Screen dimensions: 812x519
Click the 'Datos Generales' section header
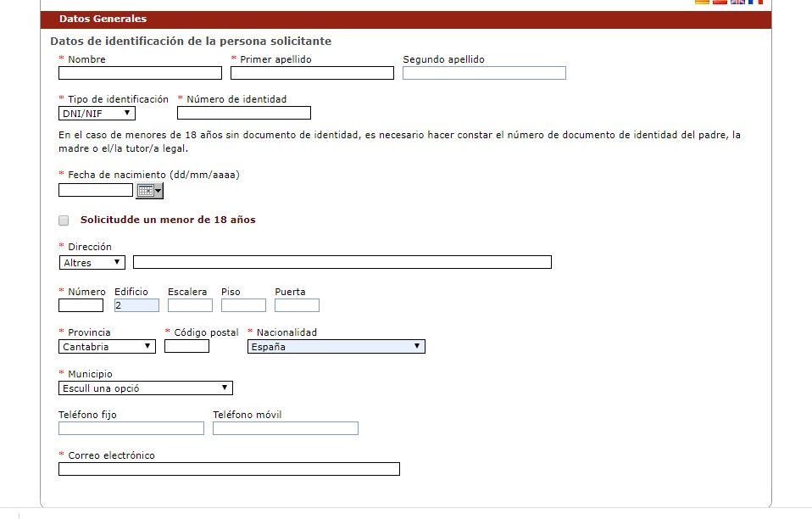point(406,20)
